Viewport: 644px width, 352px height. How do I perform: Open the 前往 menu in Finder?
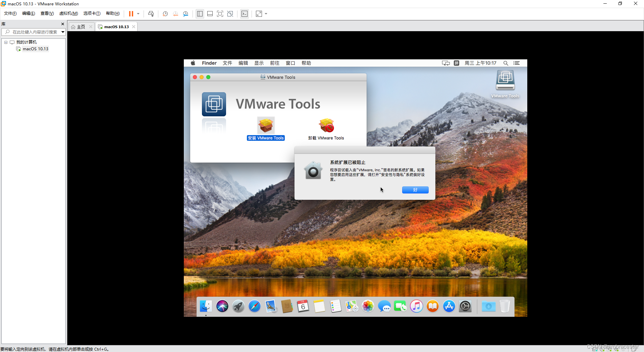point(275,63)
